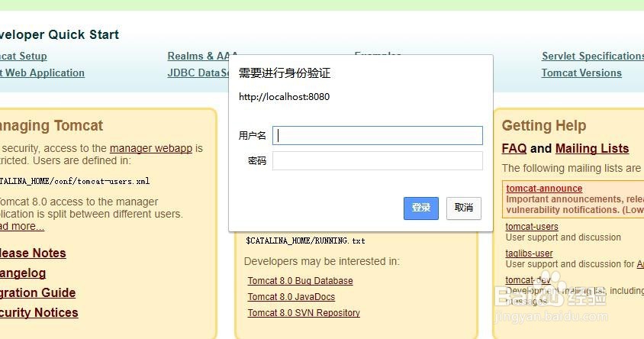The width and height of the screenshot is (644, 339).
Task: Open the Migration Guide link
Action: coord(38,293)
